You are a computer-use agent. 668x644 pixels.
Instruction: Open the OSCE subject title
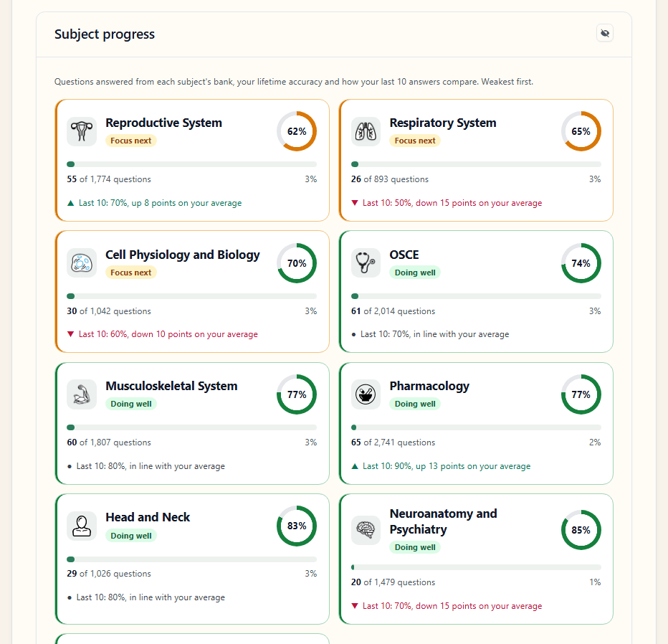(x=404, y=255)
